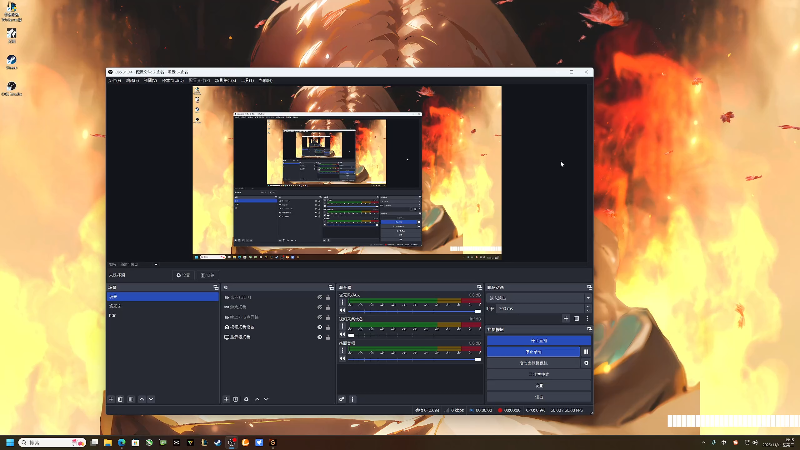The width and height of the screenshot is (800, 450).
Task: Open the Windows Start button on taskbar
Action: tap(10, 442)
